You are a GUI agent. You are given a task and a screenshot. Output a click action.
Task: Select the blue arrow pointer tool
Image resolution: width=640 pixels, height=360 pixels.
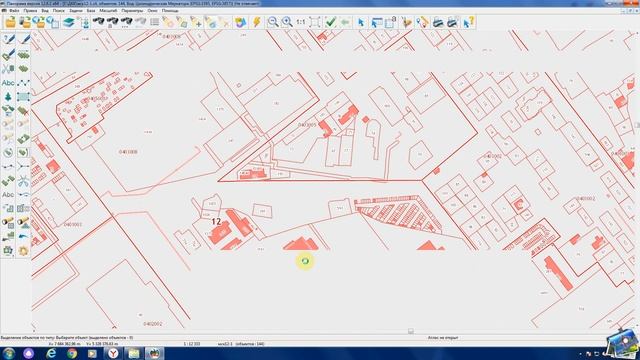pos(361,22)
